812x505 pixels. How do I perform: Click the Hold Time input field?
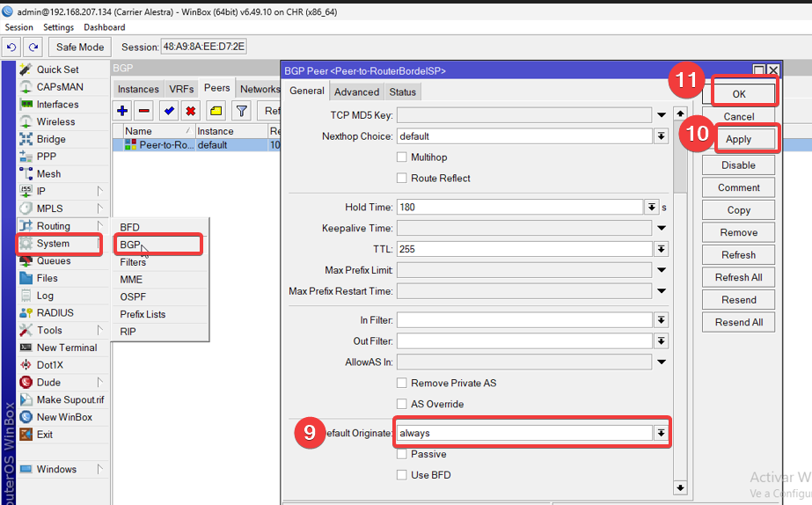pyautogui.click(x=519, y=208)
